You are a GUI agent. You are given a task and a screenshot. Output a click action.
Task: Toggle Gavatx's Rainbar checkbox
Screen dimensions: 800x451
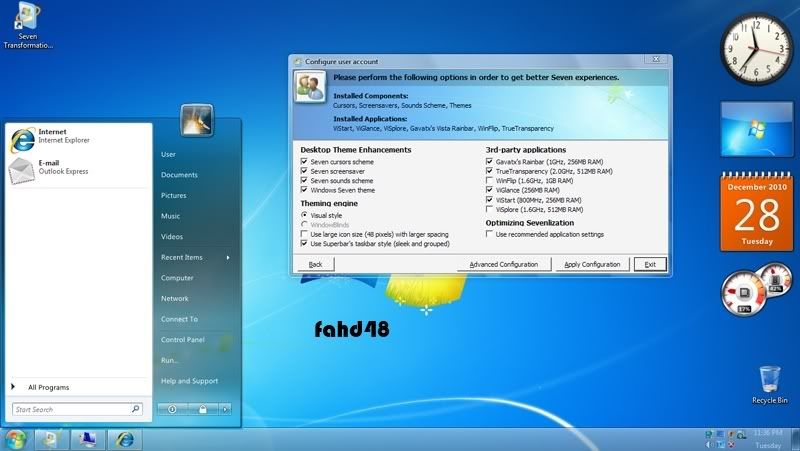[489, 161]
